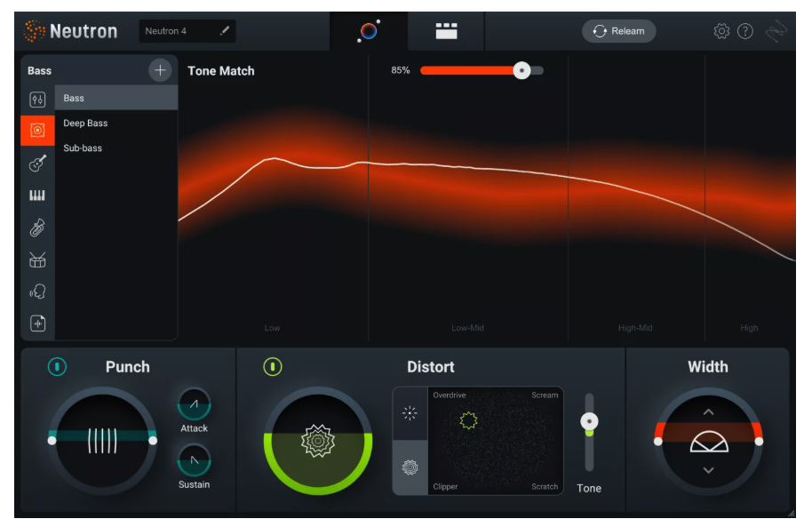Switch to the detailed modules view
This screenshot has width=812, height=527.
pos(446,31)
